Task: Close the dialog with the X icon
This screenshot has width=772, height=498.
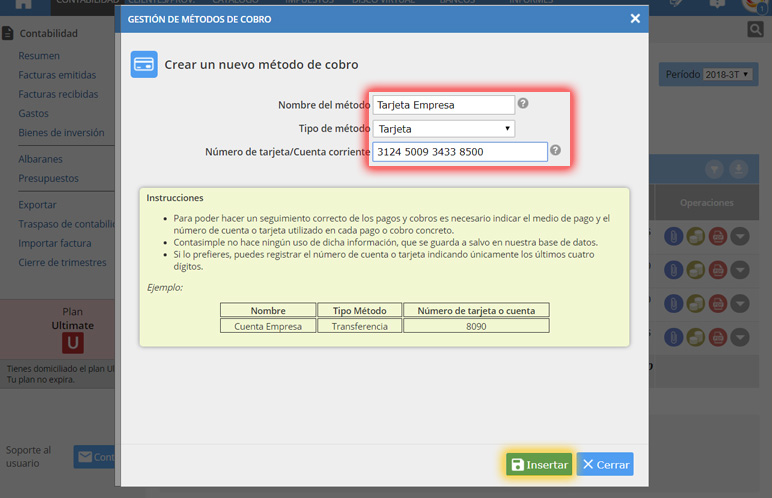Action: click(634, 18)
